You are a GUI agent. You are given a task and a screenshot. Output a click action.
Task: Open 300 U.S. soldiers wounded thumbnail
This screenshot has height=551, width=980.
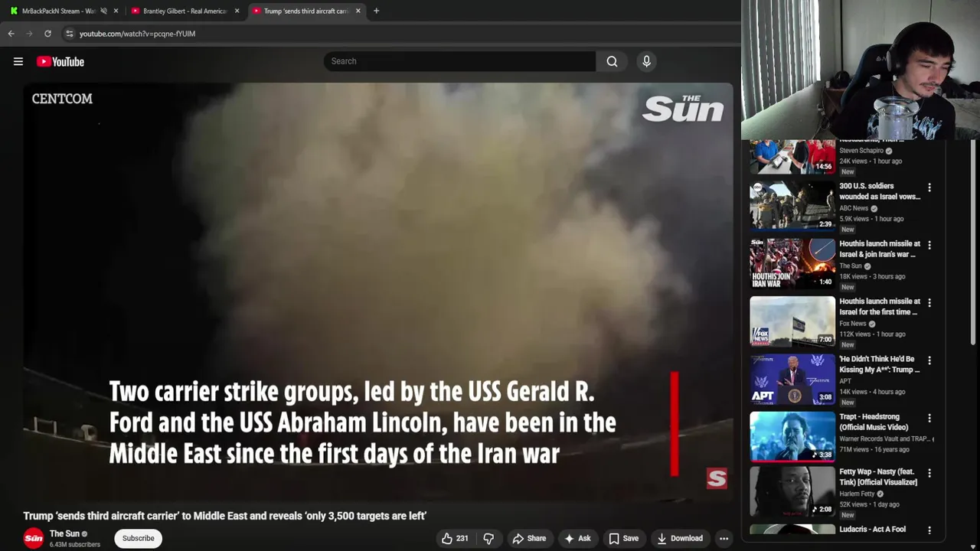pyautogui.click(x=792, y=206)
